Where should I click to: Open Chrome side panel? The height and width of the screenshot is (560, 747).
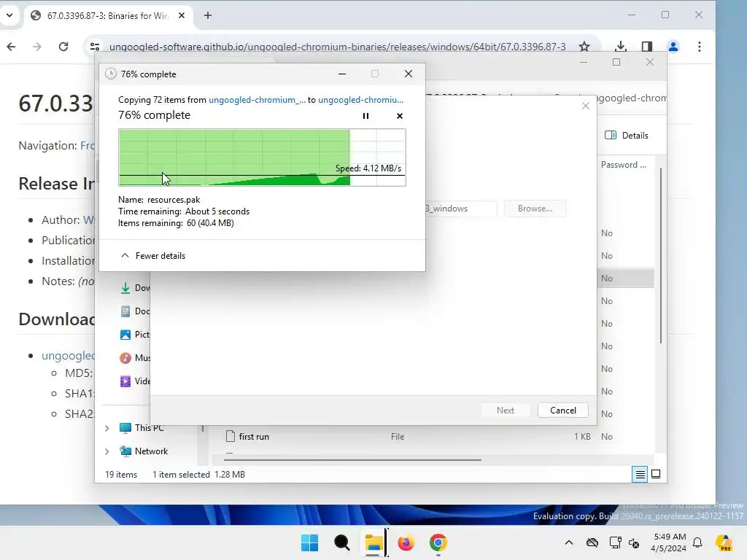coord(646,47)
